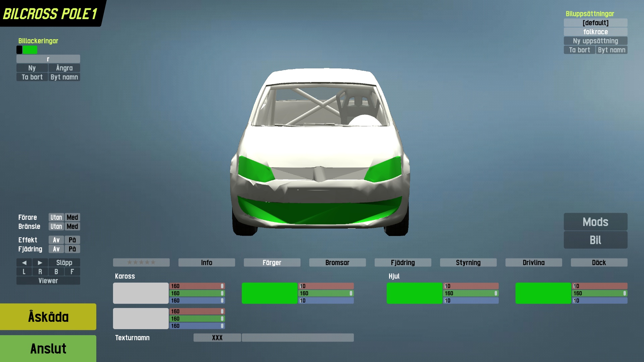Click the star rating tab
The width and height of the screenshot is (644, 362).
[x=141, y=262]
